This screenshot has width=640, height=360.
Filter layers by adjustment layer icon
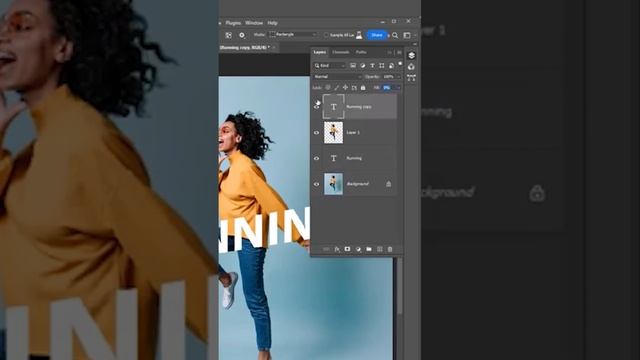pyautogui.click(x=362, y=66)
